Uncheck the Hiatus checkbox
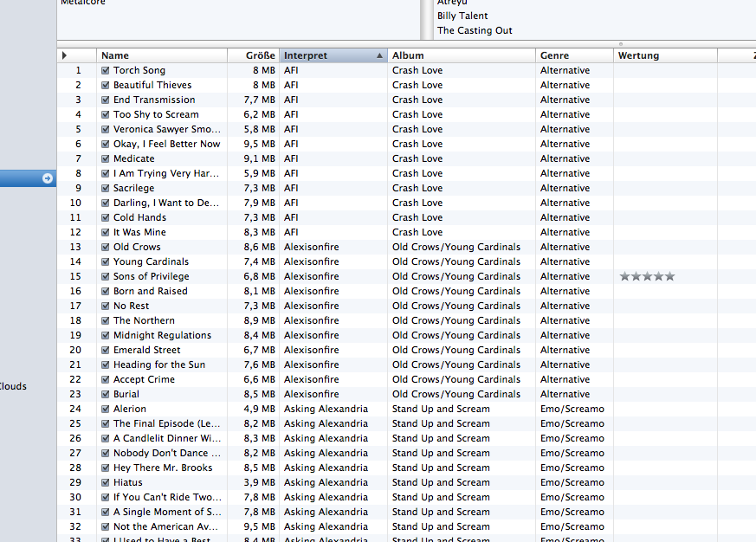Screen dimensions: 756x542 (105, 482)
